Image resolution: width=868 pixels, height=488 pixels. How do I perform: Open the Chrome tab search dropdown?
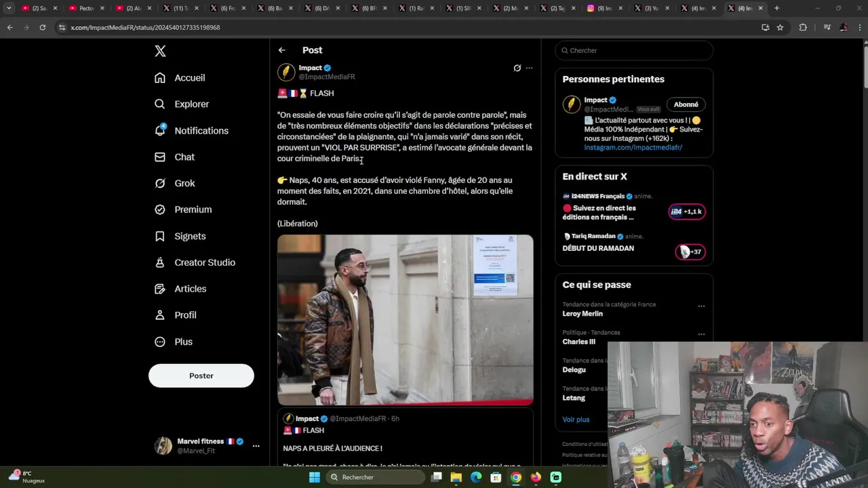click(9, 8)
